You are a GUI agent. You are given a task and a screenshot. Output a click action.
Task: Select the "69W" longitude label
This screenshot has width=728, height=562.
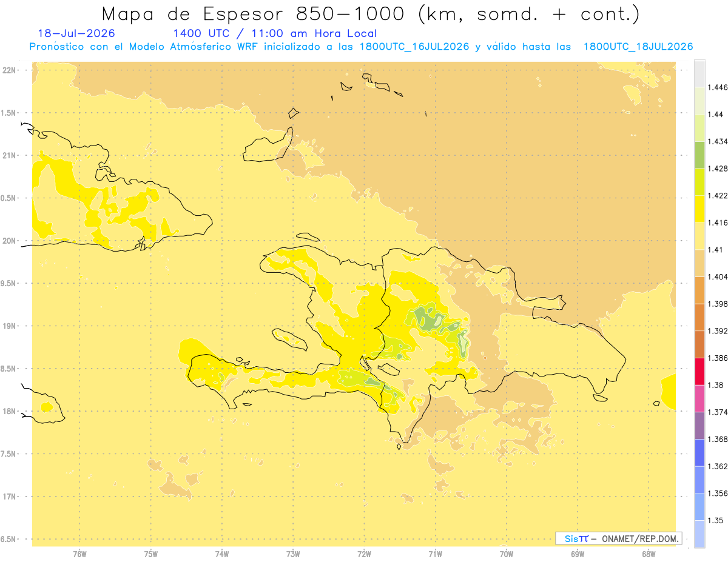pos(578,554)
